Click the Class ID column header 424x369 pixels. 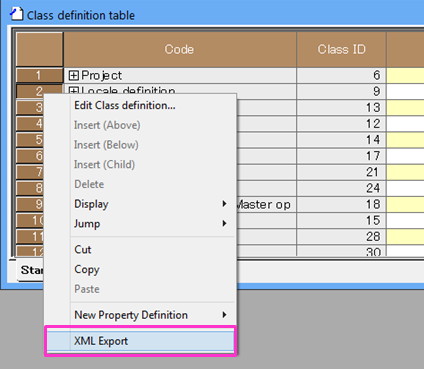(341, 49)
